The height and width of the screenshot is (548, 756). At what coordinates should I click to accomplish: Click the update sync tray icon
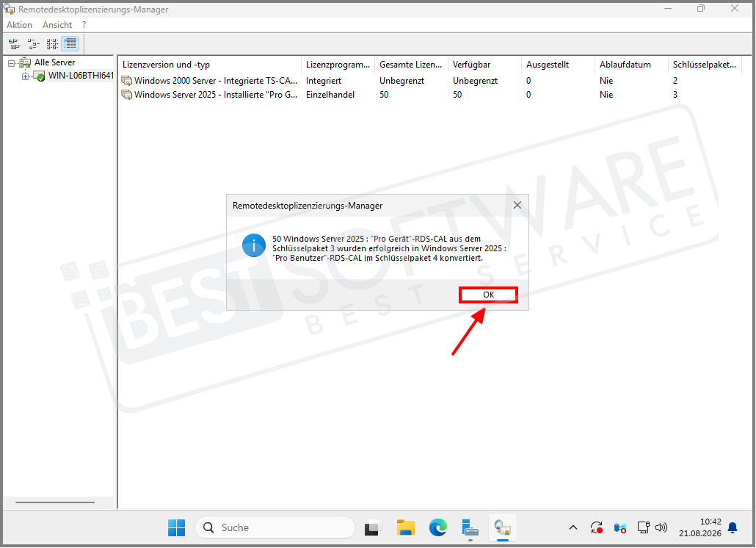[597, 527]
